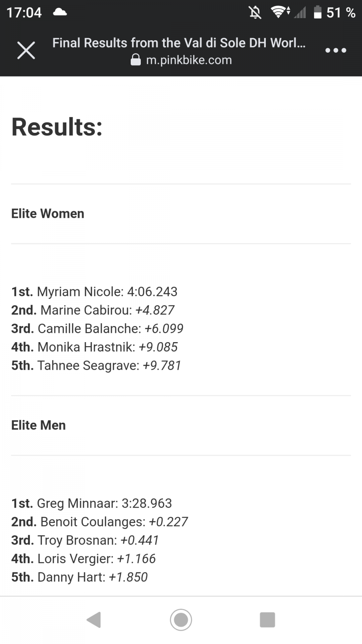Tap the Results: heading
This screenshot has height=644, width=362.
pos(57,127)
